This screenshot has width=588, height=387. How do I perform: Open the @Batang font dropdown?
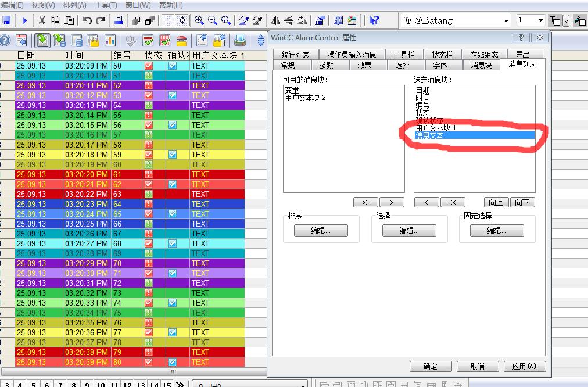pyautogui.click(x=506, y=20)
